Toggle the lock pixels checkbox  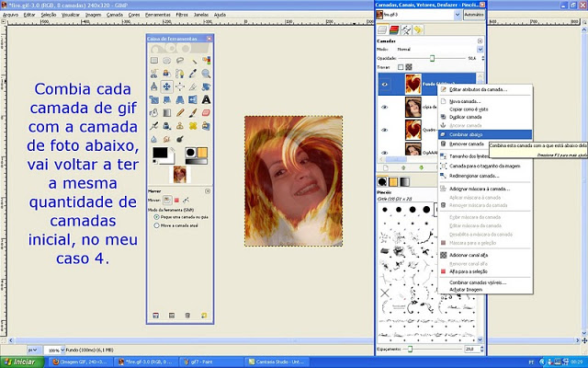click(x=401, y=66)
